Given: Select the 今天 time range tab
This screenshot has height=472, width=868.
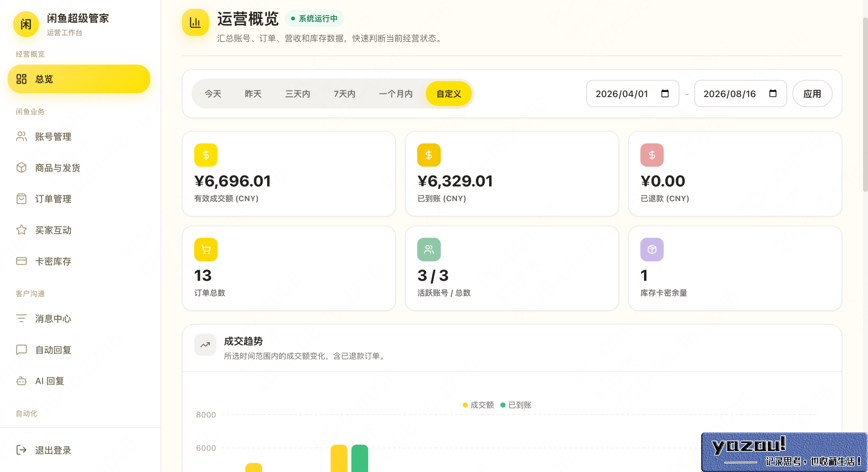Looking at the screenshot, I should (x=213, y=94).
